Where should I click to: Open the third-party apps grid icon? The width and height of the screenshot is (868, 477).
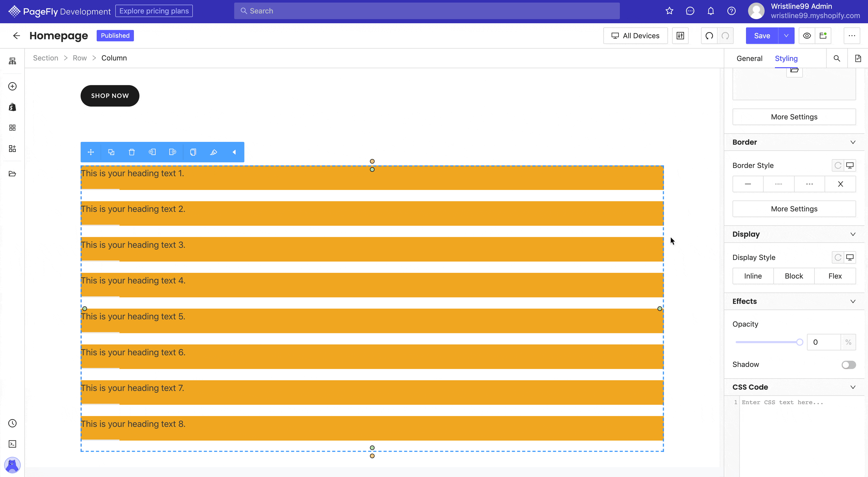(x=12, y=128)
